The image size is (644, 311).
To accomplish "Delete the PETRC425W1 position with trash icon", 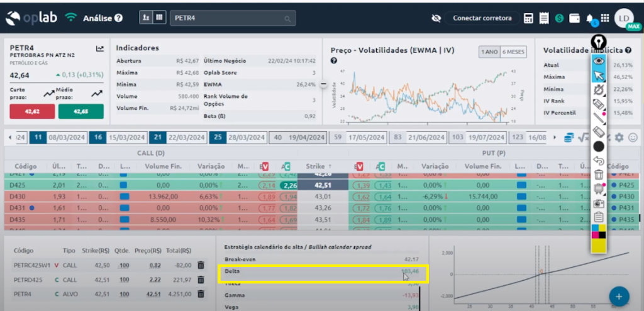I will pyautogui.click(x=201, y=265).
